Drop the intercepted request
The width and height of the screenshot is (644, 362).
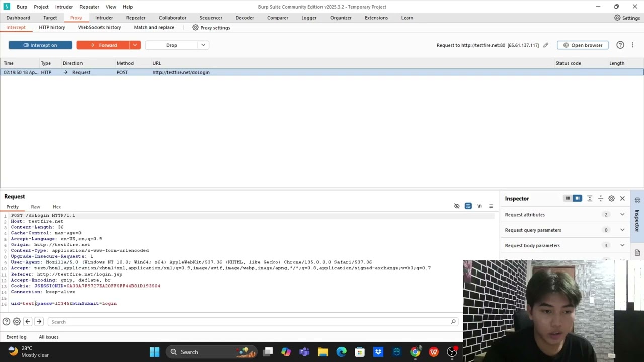click(x=172, y=45)
